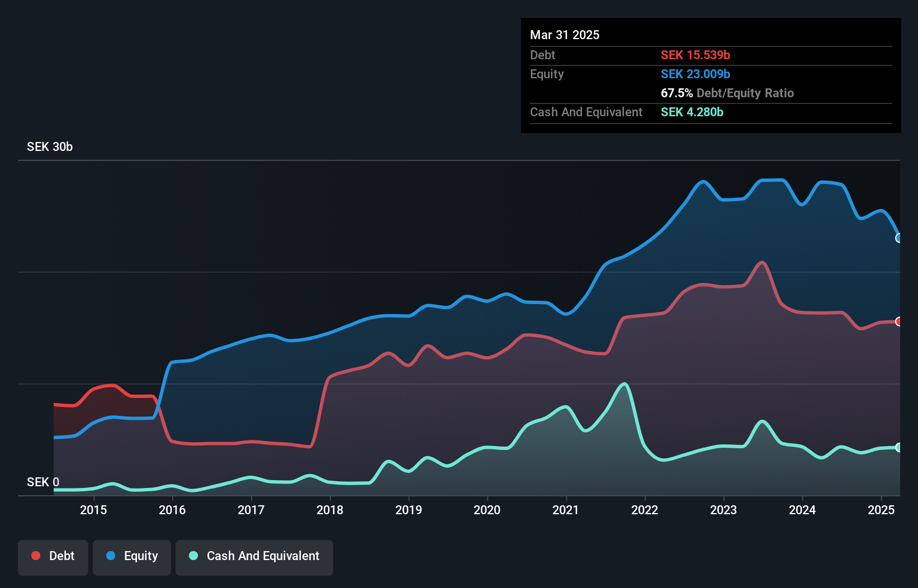Toggle the Cash And Equivalent series in the legend

pyautogui.click(x=254, y=557)
